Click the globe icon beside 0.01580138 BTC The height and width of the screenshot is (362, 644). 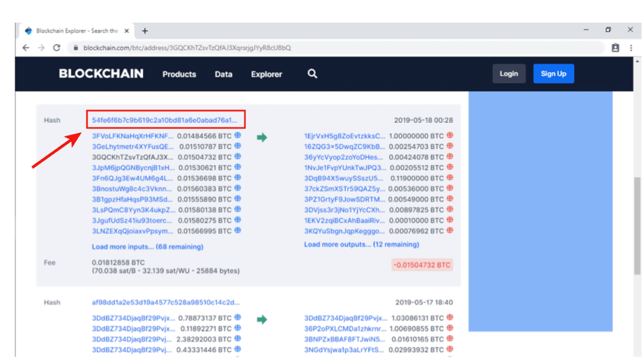pos(238,209)
